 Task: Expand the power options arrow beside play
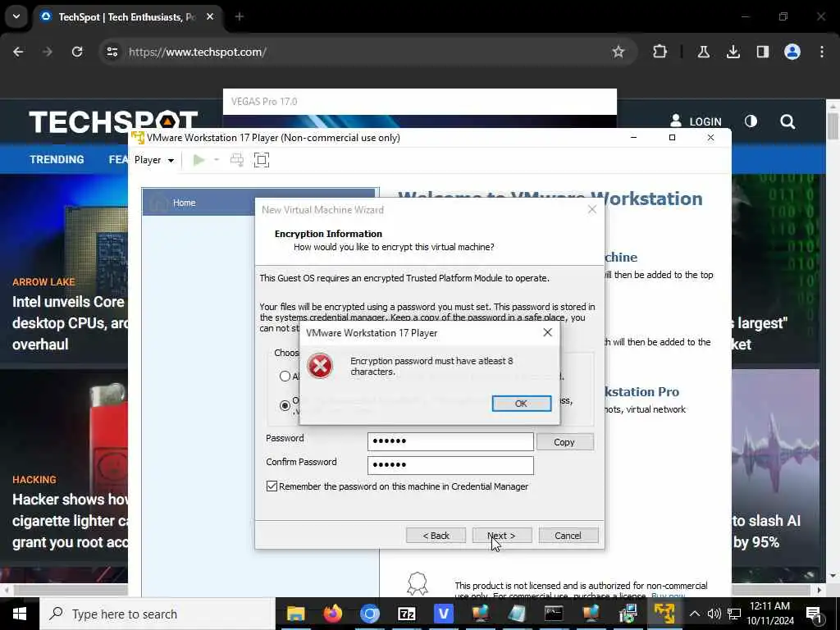217,160
